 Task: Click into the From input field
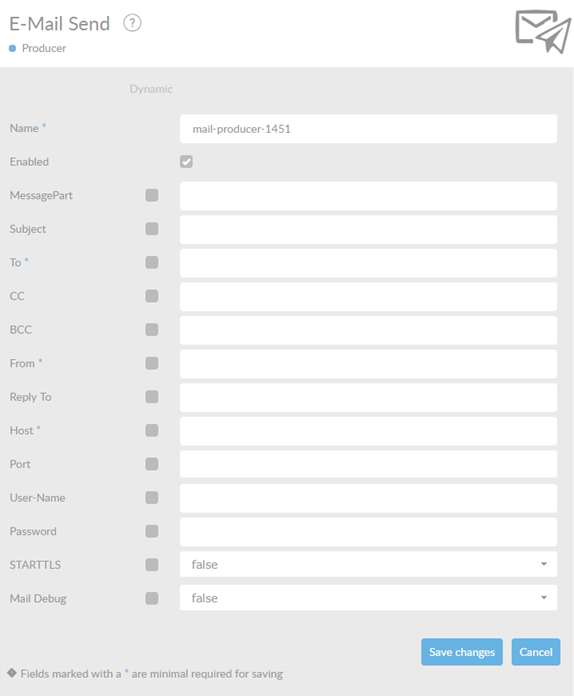(368, 364)
